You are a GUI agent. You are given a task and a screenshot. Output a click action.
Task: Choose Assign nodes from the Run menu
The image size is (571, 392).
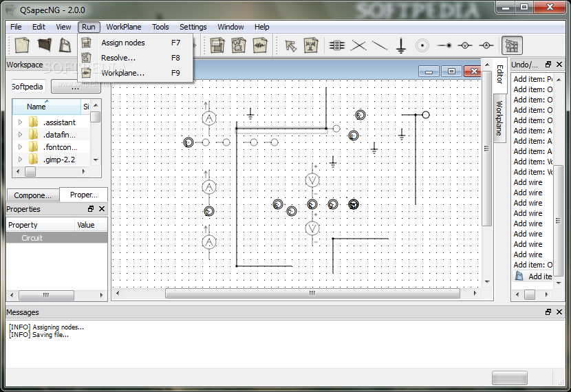click(x=135, y=43)
